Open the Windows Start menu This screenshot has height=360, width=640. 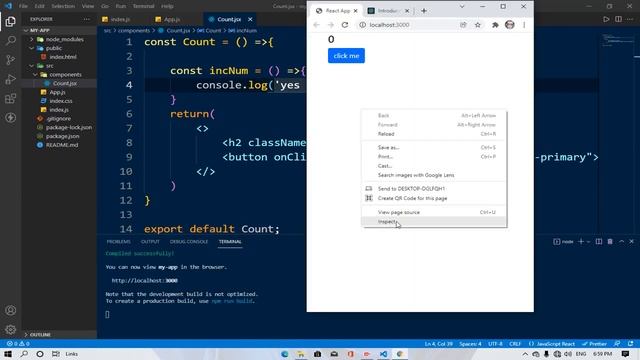click(8, 354)
